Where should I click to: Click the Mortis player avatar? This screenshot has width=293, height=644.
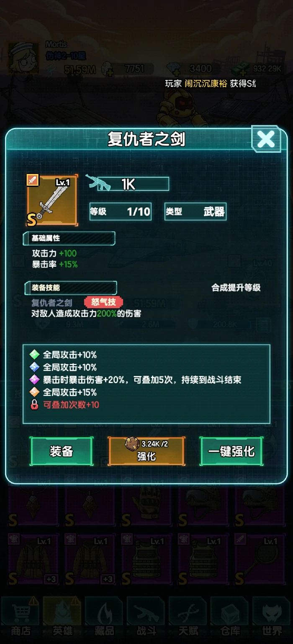[x=24, y=58]
